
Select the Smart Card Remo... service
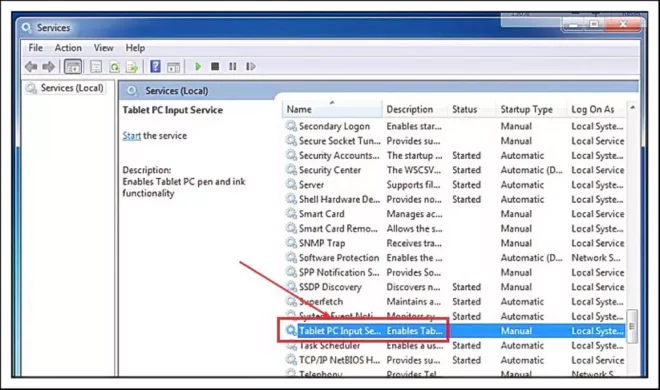tap(455, 228)
